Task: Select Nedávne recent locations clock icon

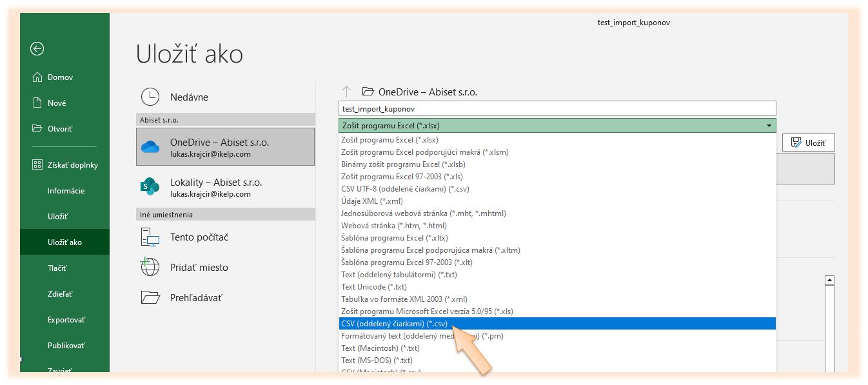Action: coord(150,97)
